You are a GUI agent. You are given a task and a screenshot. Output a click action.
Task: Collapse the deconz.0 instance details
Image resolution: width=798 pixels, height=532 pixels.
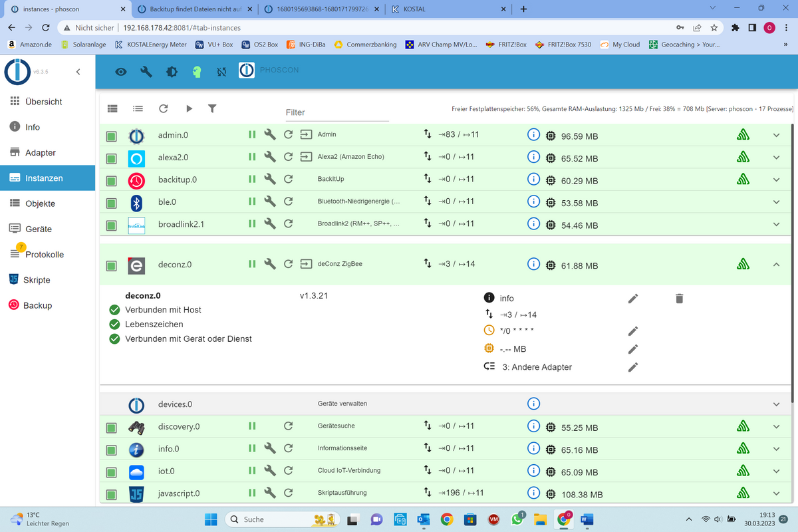pos(776,264)
